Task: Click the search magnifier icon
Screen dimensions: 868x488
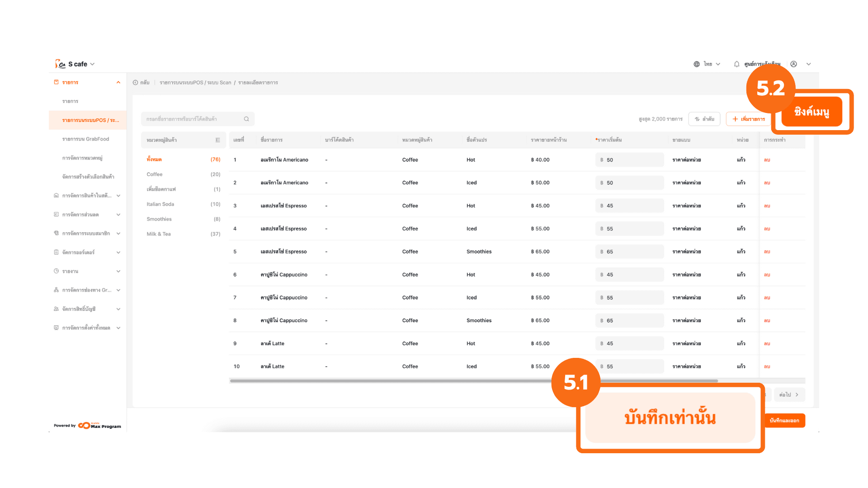Action: tap(246, 119)
